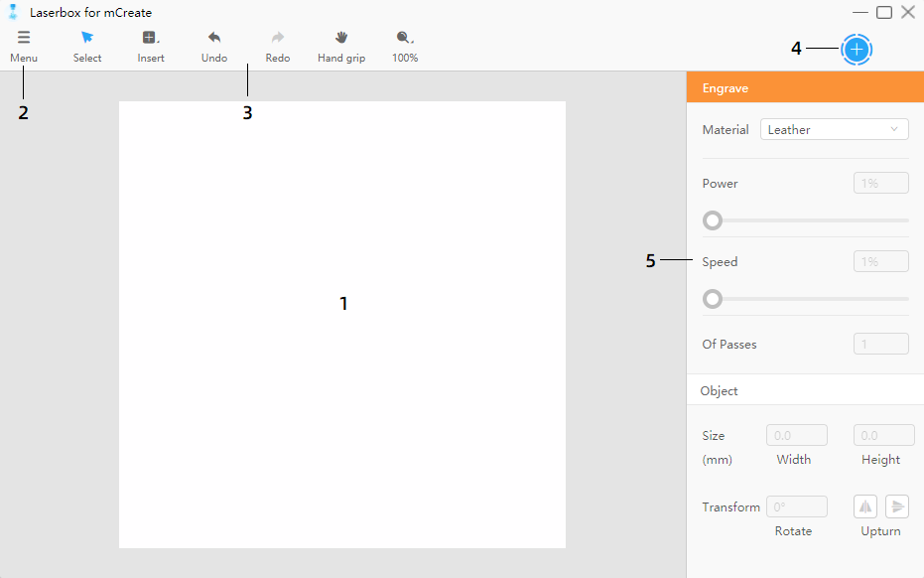The width and height of the screenshot is (924, 578).
Task: Switch to the Hand grip tool
Action: pos(341,47)
